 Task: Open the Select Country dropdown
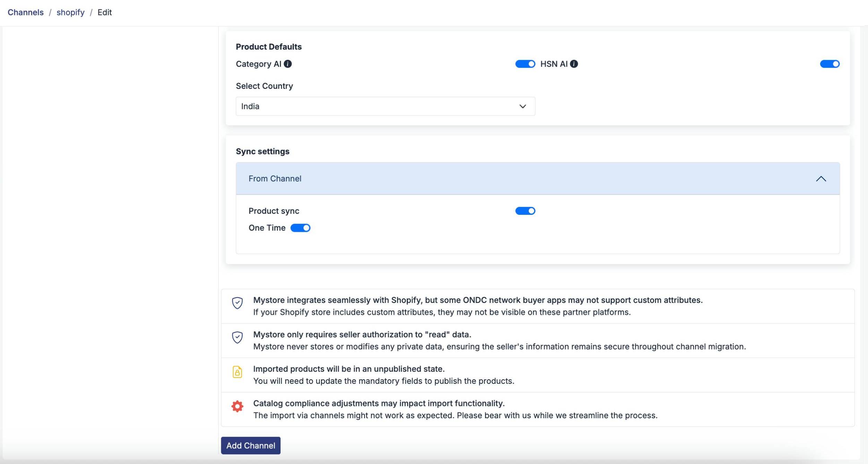tap(385, 106)
